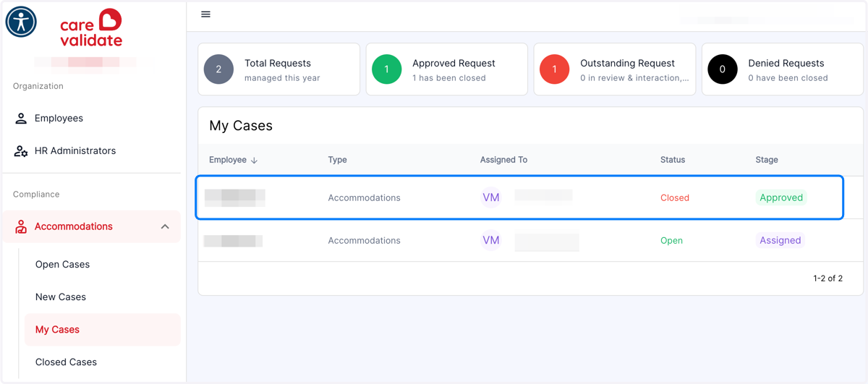Click the VM avatar in the Open row
Image resolution: width=868 pixels, height=384 pixels.
click(491, 240)
